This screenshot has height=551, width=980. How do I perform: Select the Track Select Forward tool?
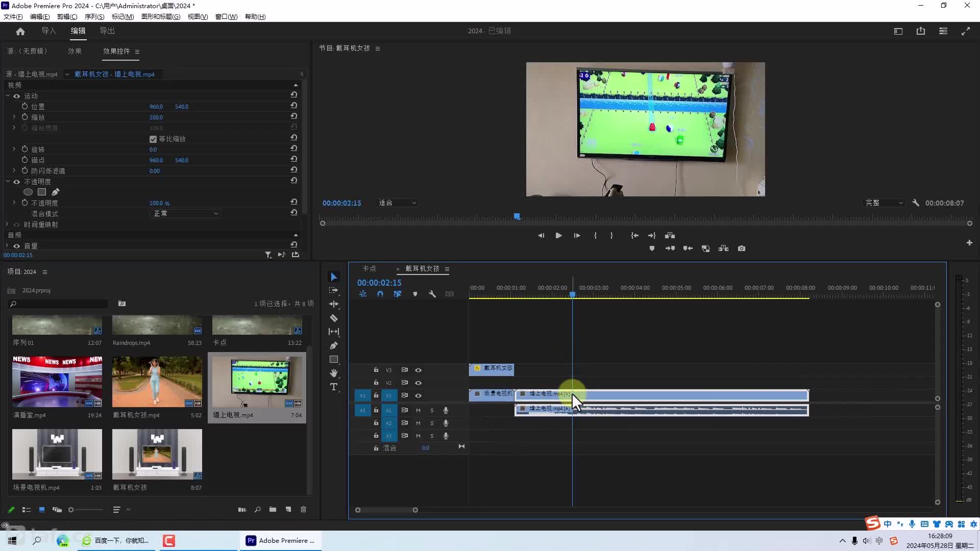pyautogui.click(x=334, y=290)
